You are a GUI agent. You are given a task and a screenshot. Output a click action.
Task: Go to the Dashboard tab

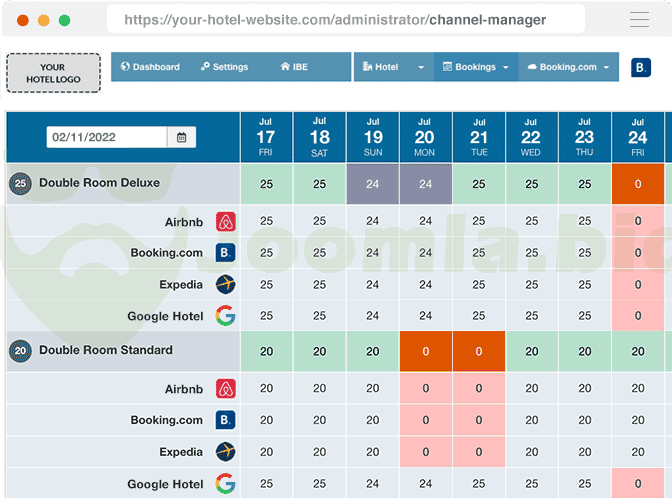click(150, 67)
